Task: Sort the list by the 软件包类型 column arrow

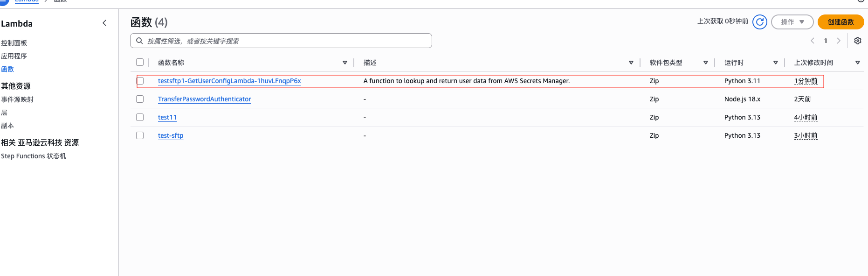Action: click(x=706, y=63)
